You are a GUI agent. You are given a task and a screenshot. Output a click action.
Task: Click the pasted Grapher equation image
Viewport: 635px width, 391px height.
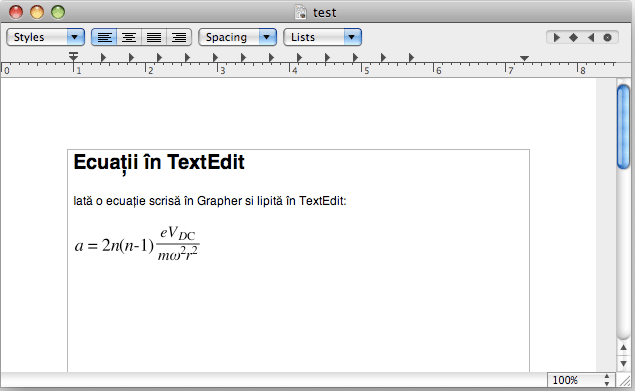click(x=137, y=244)
